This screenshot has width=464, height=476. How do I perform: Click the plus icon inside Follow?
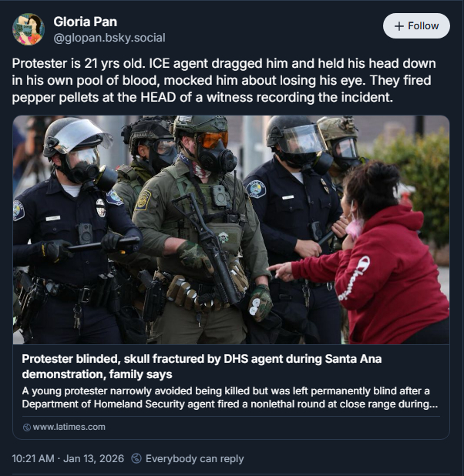coord(399,26)
